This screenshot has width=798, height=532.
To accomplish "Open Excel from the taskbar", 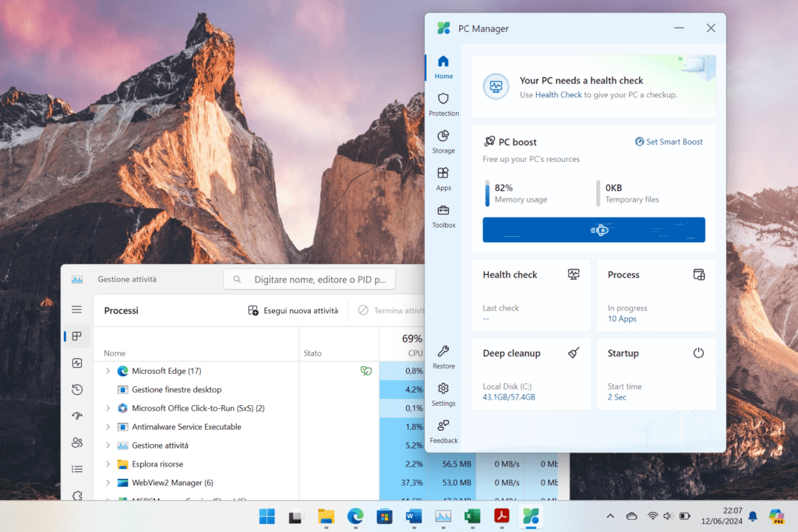I will point(472,516).
